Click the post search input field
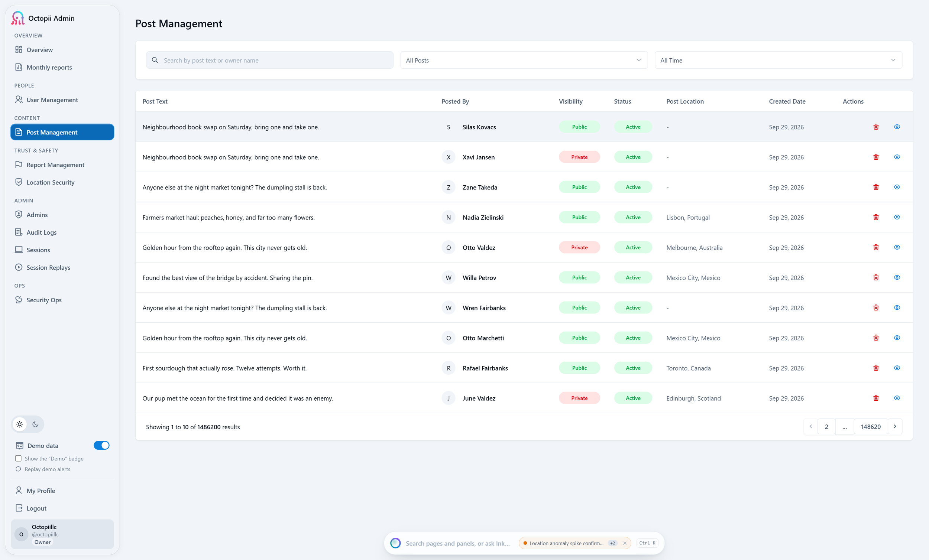Image resolution: width=929 pixels, height=560 pixels. (x=269, y=60)
